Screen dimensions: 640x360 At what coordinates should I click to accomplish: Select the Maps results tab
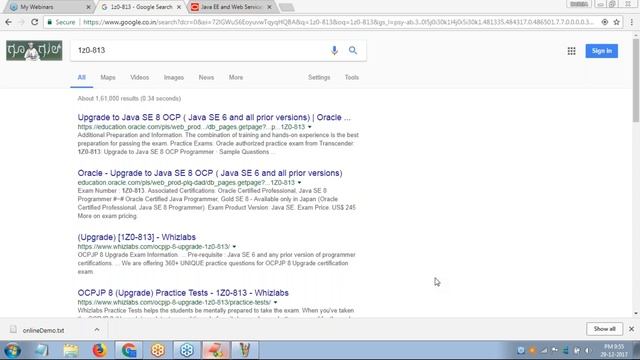coord(108,78)
